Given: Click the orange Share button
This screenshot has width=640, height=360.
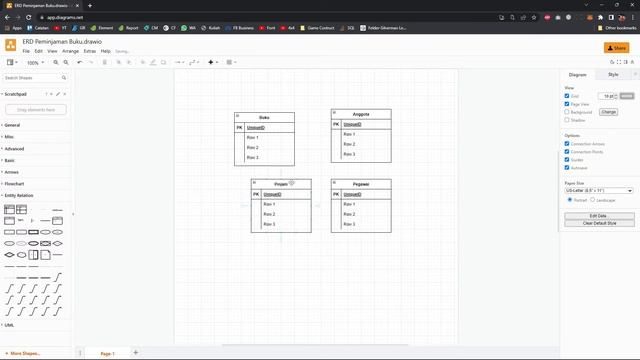Looking at the screenshot, I should point(616,48).
